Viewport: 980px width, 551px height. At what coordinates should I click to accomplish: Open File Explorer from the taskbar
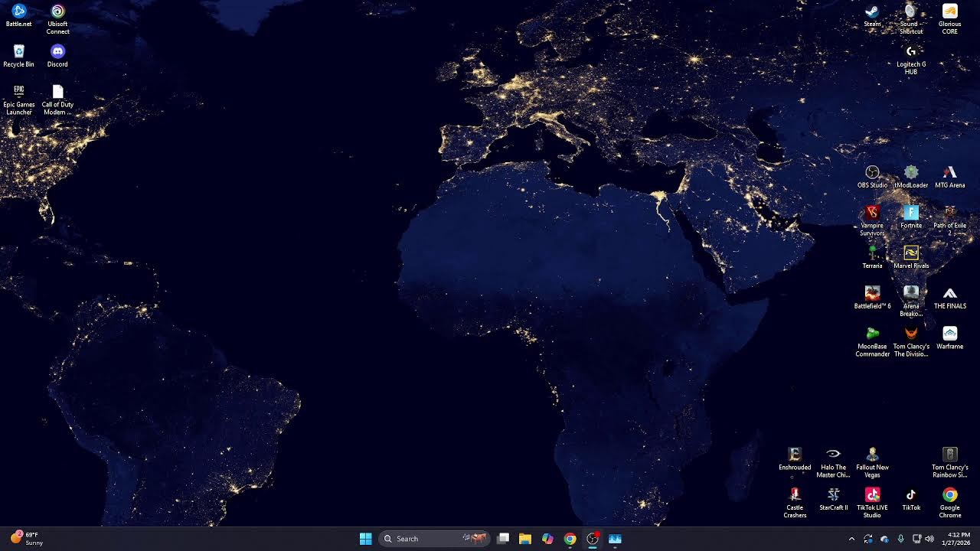pyautogui.click(x=525, y=539)
